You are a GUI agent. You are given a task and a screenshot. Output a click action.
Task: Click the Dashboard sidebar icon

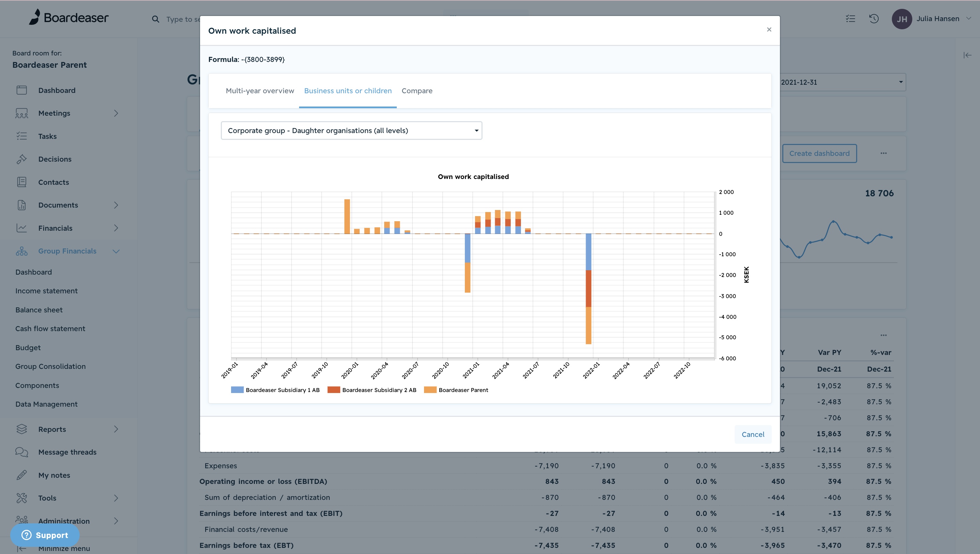click(22, 90)
